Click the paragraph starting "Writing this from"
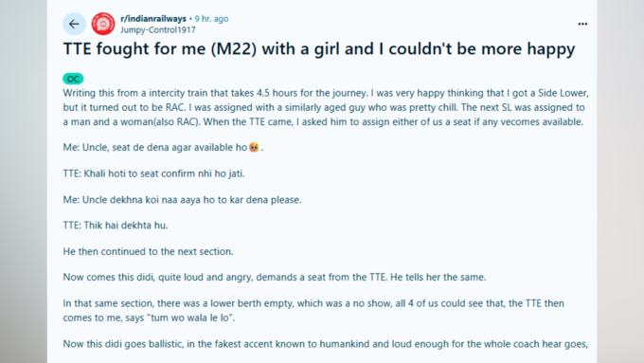The width and height of the screenshot is (644, 363). [326, 107]
